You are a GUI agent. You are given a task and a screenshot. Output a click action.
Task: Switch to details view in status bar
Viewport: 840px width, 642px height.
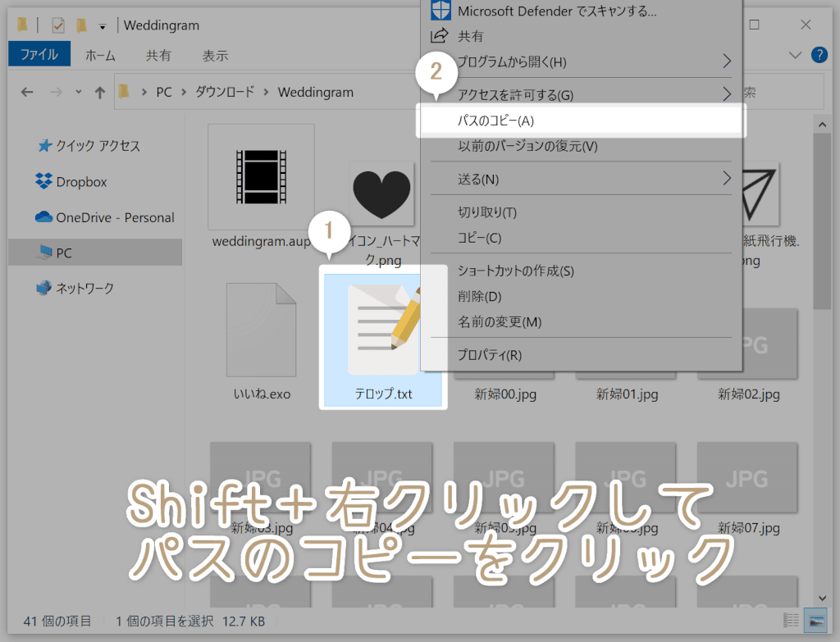tap(792, 622)
